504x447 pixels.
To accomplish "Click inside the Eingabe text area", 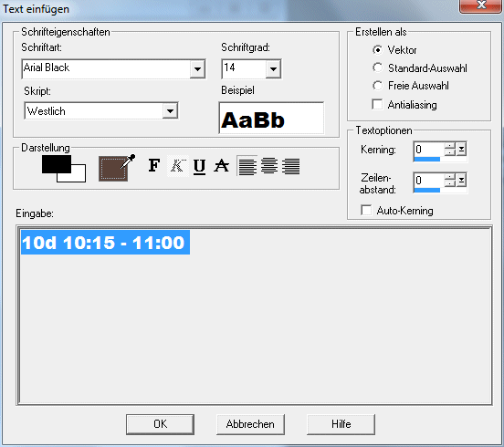I will 254,316.
